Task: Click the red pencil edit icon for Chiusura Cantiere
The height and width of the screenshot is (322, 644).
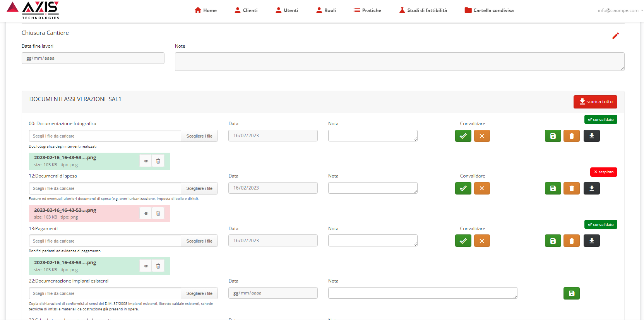Action: tap(615, 36)
